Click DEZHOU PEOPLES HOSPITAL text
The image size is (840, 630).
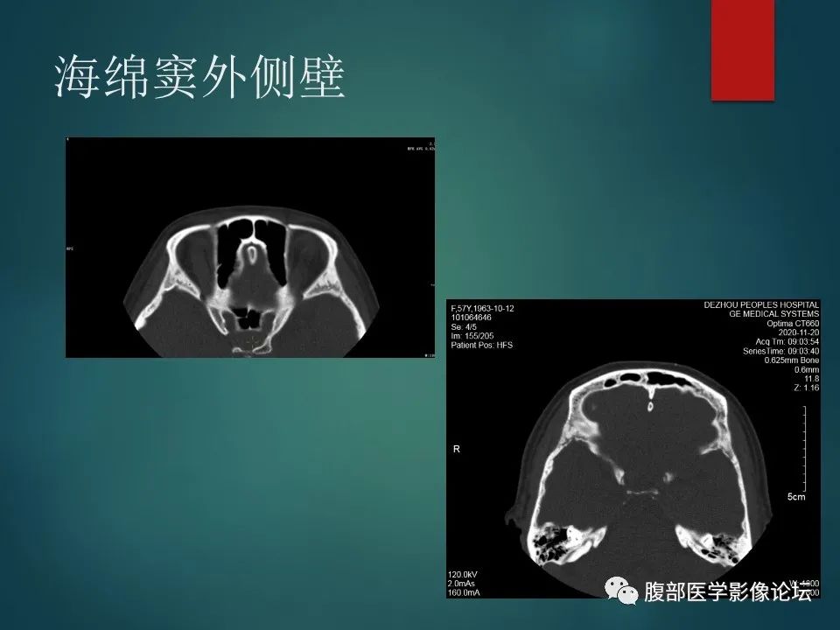coord(761,304)
